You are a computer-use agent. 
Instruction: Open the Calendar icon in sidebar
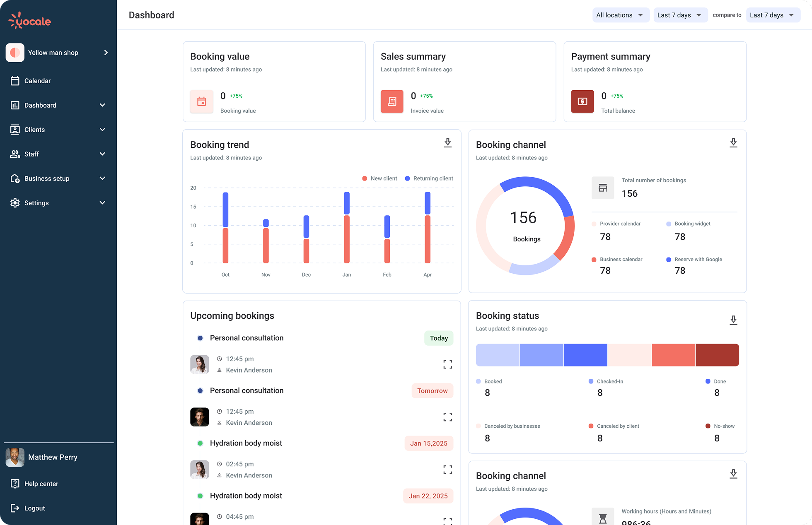point(15,81)
